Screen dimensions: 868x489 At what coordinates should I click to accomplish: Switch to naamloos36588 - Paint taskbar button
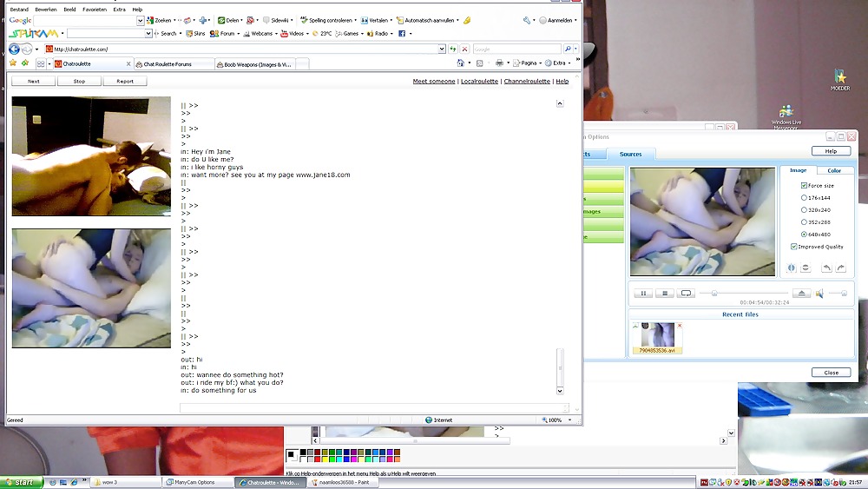point(343,482)
